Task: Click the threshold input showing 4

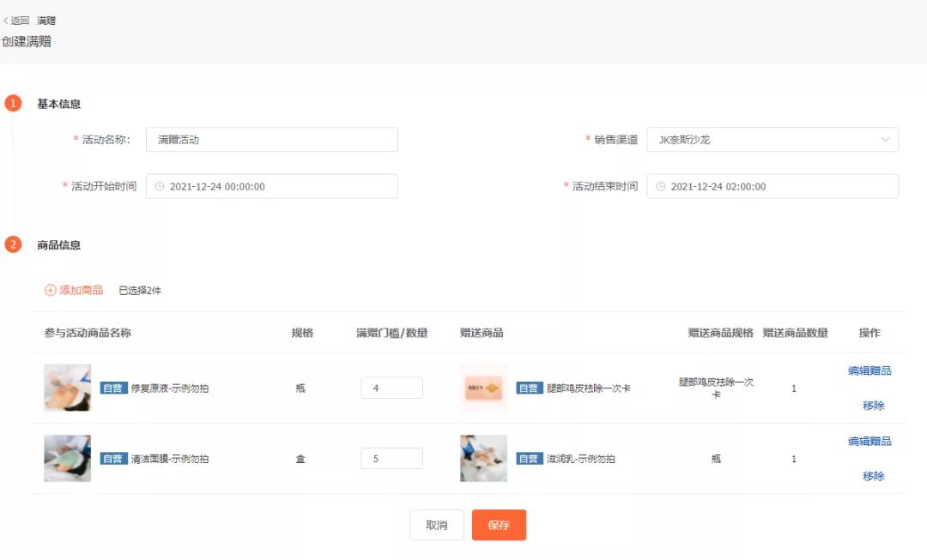Action: pyautogui.click(x=391, y=388)
